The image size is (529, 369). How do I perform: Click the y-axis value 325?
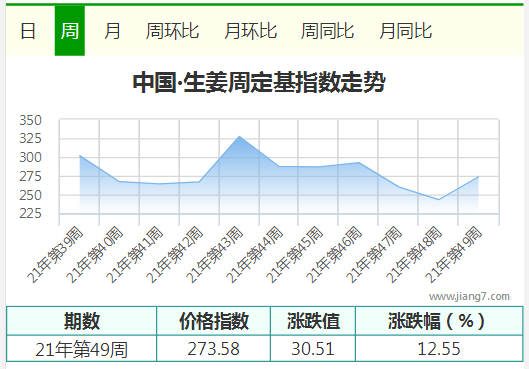click(x=30, y=139)
